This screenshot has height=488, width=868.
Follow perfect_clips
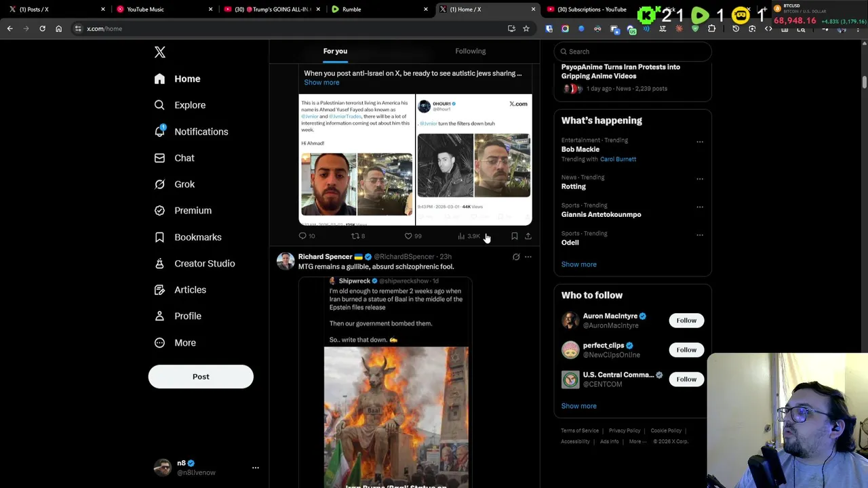pos(686,350)
